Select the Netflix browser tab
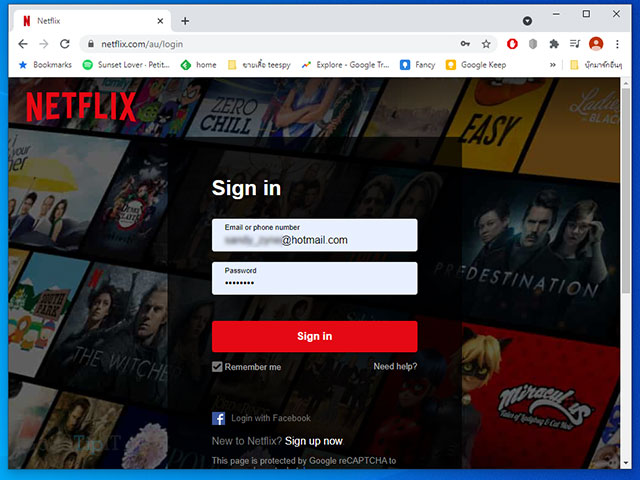This screenshot has height=480, width=640. click(x=93, y=21)
